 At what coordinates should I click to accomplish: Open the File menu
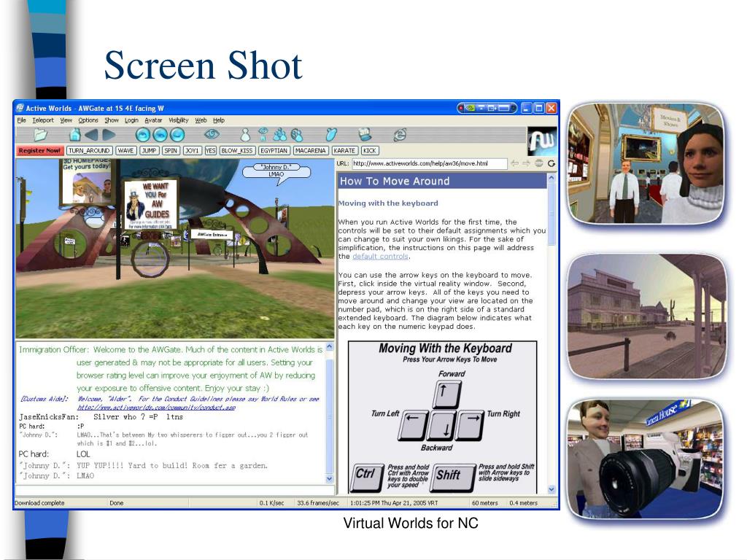21,120
